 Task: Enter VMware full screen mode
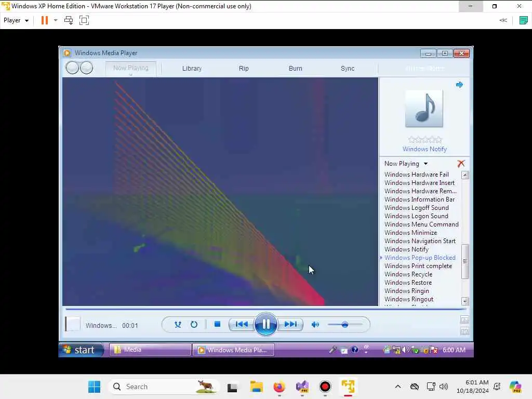tap(84, 20)
